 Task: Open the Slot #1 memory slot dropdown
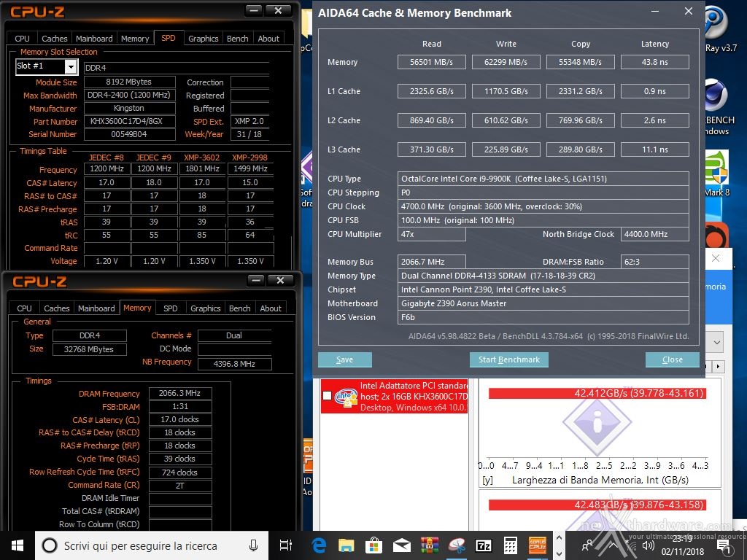pyautogui.click(x=71, y=66)
